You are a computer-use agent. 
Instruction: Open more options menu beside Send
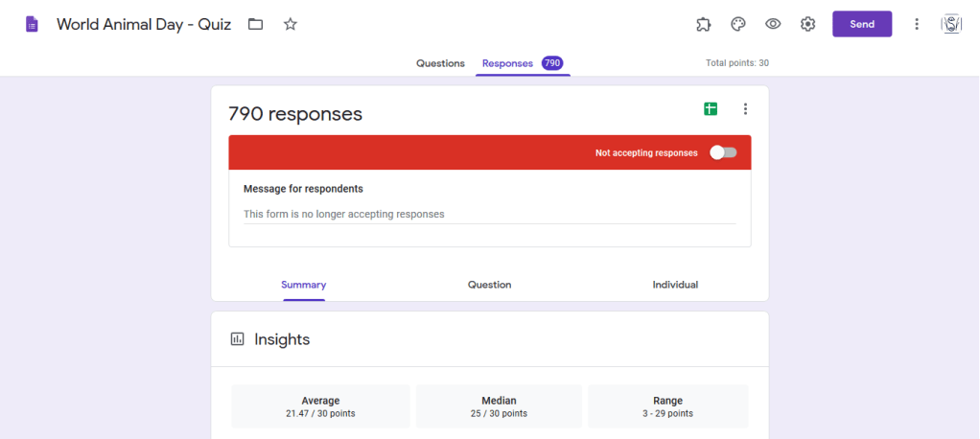point(917,24)
